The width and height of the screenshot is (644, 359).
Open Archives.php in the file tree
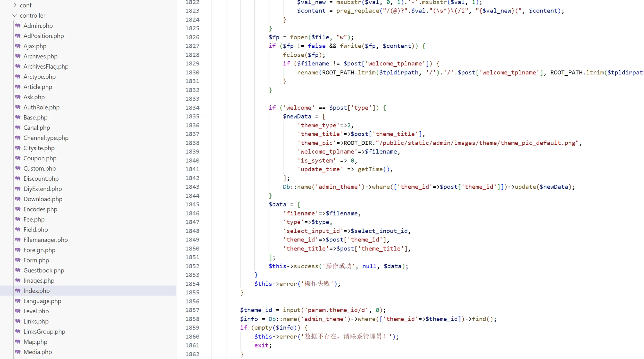coord(40,56)
